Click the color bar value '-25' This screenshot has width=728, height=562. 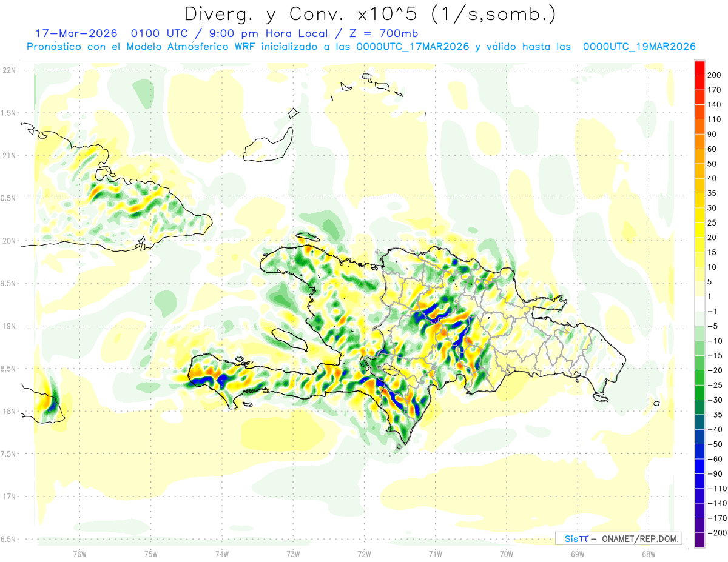(715, 385)
